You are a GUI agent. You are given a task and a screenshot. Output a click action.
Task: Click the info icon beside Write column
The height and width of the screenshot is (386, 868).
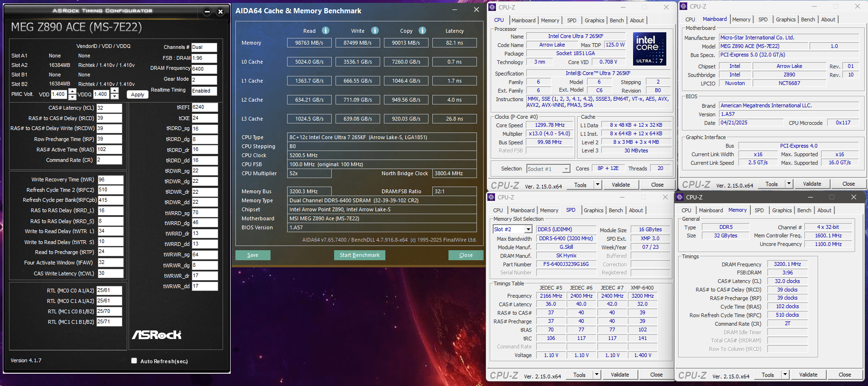coord(375,30)
